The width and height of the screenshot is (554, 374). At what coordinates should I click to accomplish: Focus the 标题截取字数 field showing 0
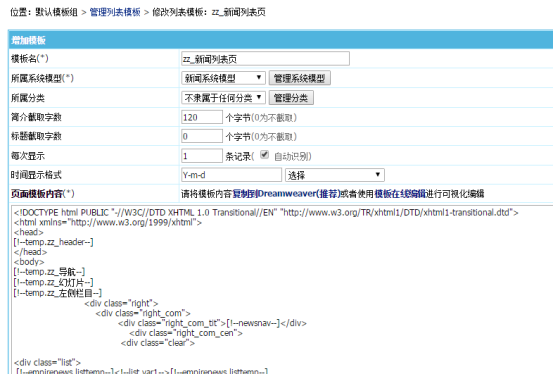pos(202,136)
